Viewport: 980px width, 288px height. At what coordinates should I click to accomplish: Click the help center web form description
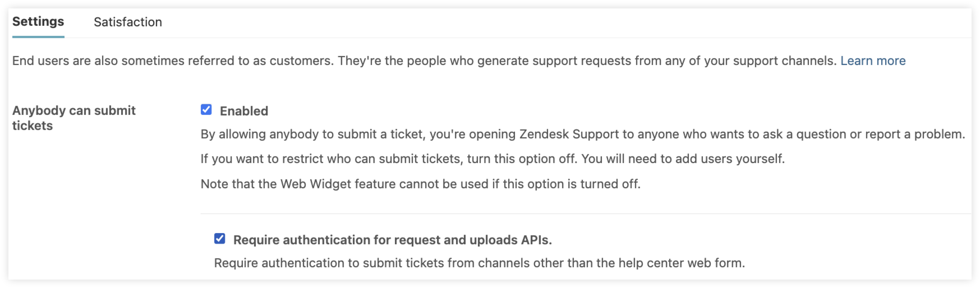click(x=479, y=262)
